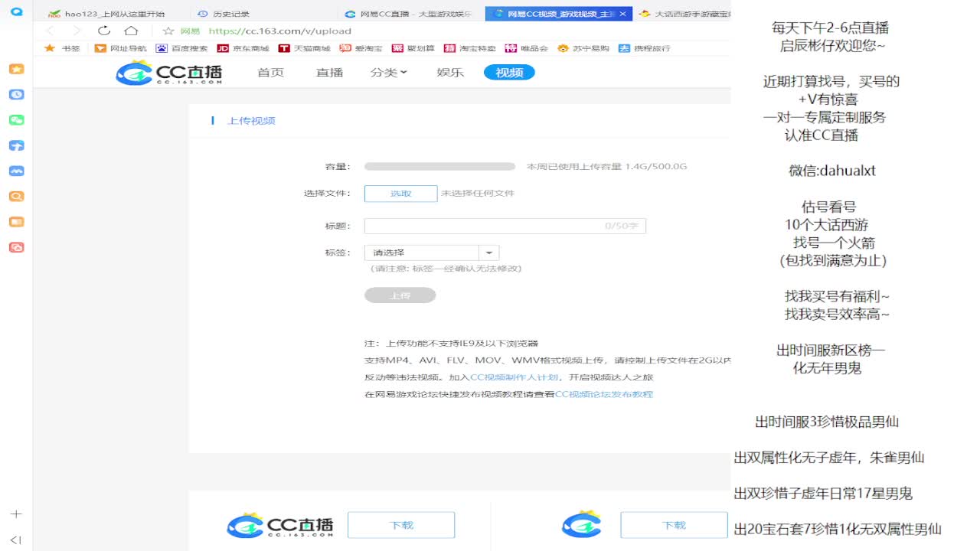Image resolution: width=980 pixels, height=551 pixels.
Task: Click the browser logo icon at top-left
Action: [16, 13]
